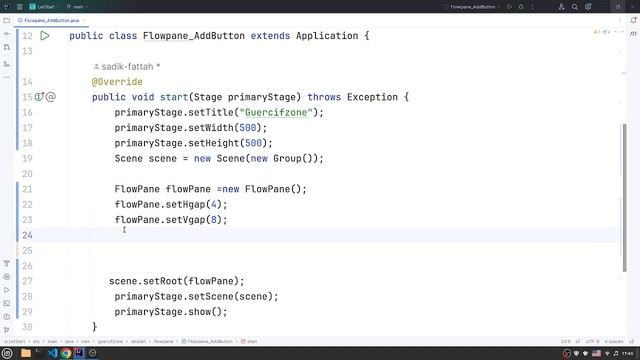640x360 pixels.
Task: Open editor tab options vertical dots
Action: coord(620,20)
